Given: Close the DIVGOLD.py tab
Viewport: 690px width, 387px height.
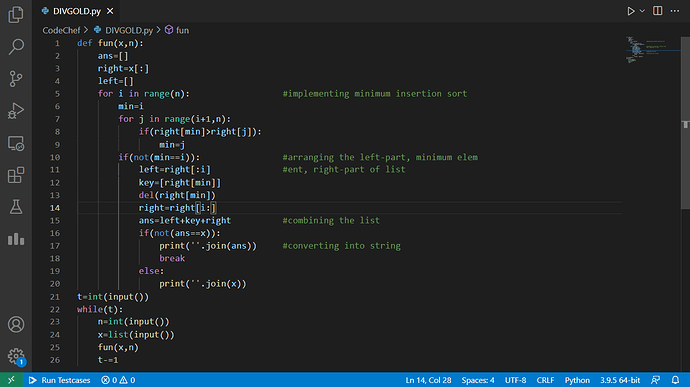Looking at the screenshot, I should click(110, 11).
